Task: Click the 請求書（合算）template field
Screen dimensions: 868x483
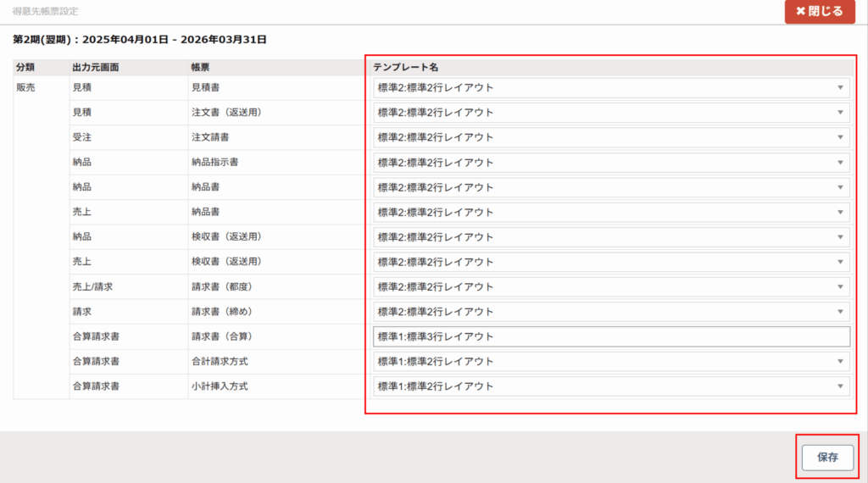Action: click(610, 336)
